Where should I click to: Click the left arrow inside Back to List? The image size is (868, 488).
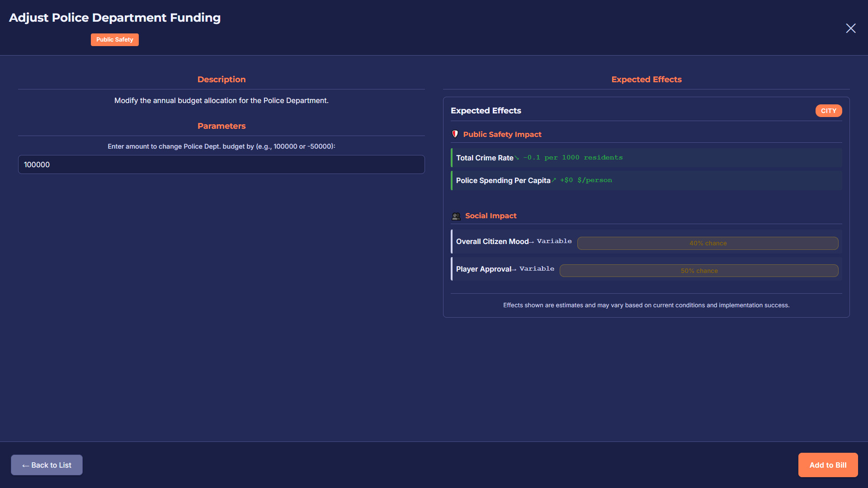point(25,465)
